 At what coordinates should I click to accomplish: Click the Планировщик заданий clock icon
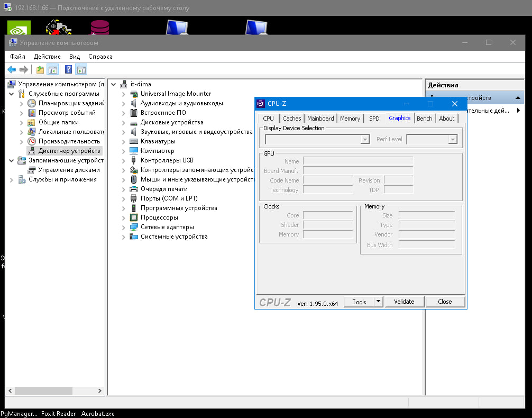[x=32, y=103]
